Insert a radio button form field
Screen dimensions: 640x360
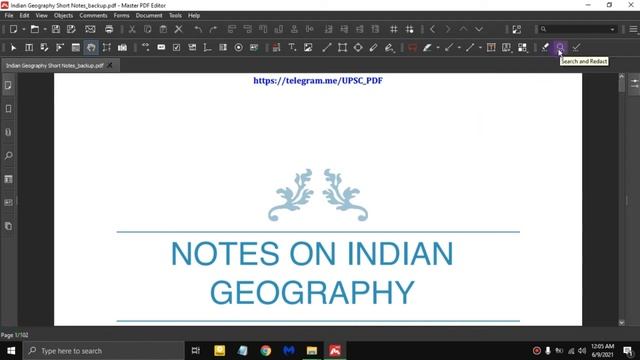(x=238, y=48)
